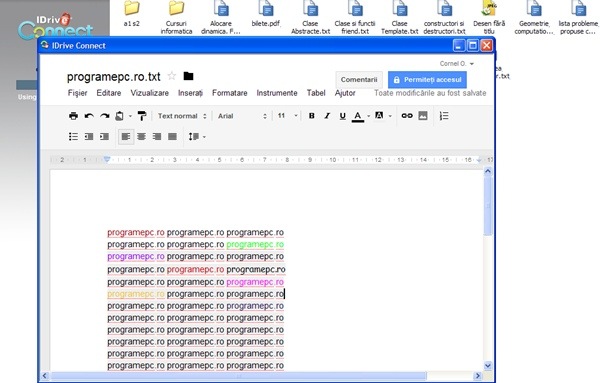Undo the last edit
600x383 pixels.
click(89, 116)
